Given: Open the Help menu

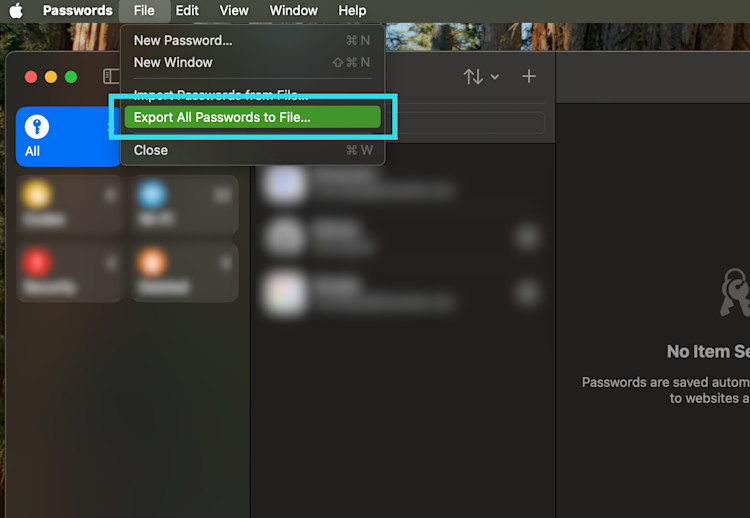Looking at the screenshot, I should coord(352,11).
